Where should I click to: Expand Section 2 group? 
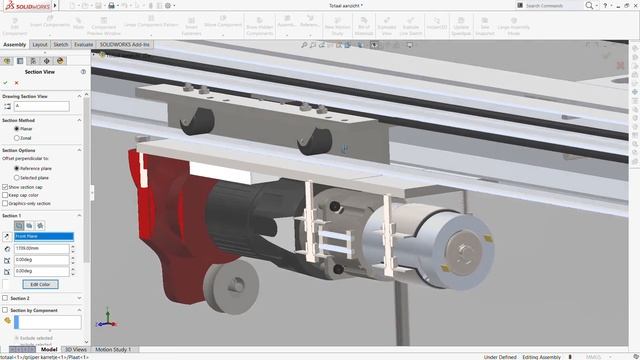coord(79,298)
